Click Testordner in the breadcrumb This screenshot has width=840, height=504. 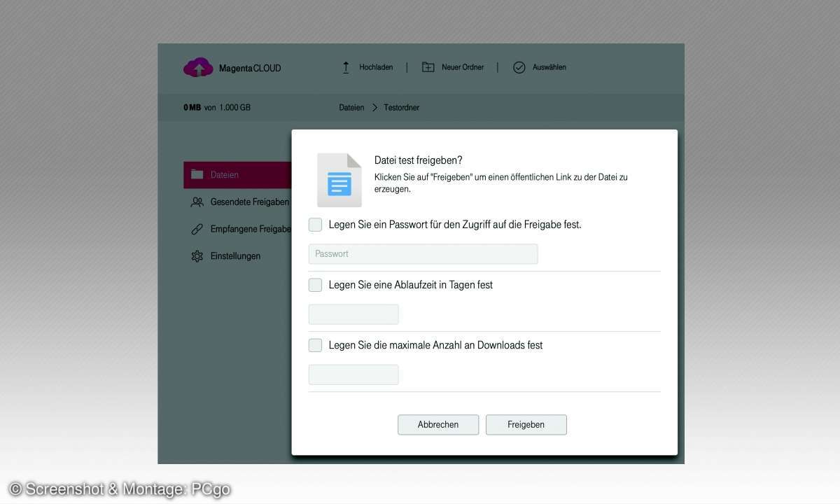tap(402, 108)
